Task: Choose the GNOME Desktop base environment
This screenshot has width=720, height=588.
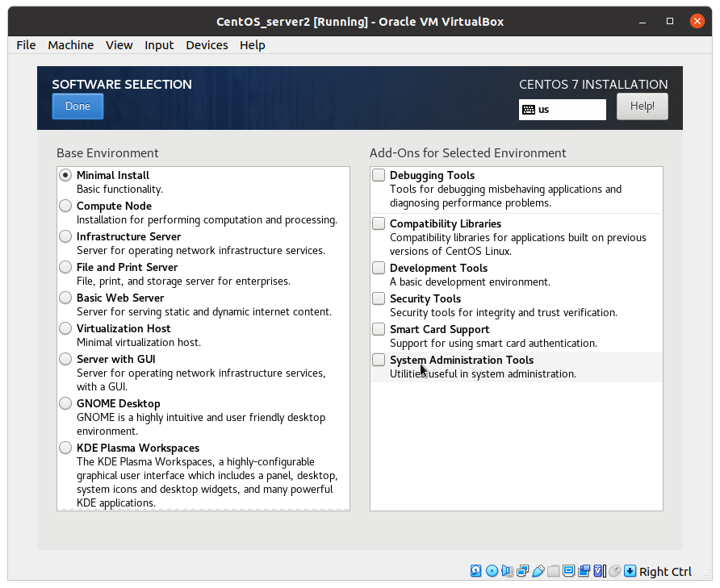Action: pyautogui.click(x=65, y=404)
